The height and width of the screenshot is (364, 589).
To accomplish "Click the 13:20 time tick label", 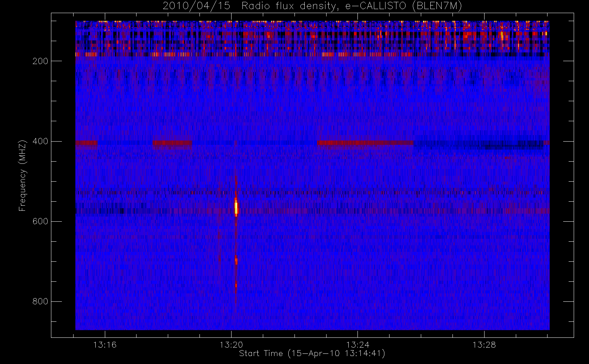I will point(231,345).
